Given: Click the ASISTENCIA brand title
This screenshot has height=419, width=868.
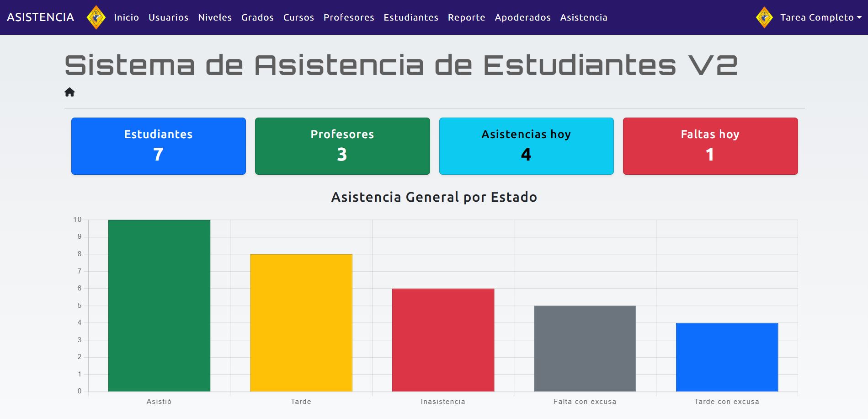Looking at the screenshot, I should coord(40,17).
